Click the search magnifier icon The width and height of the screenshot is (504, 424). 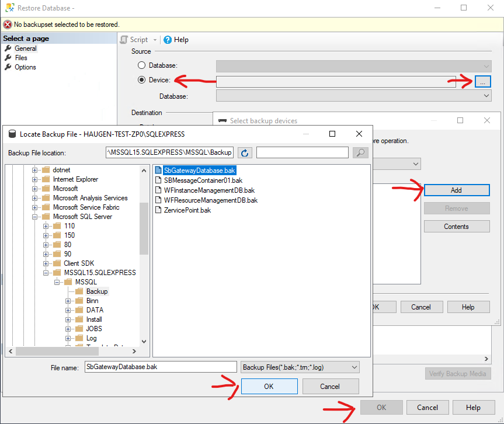360,152
